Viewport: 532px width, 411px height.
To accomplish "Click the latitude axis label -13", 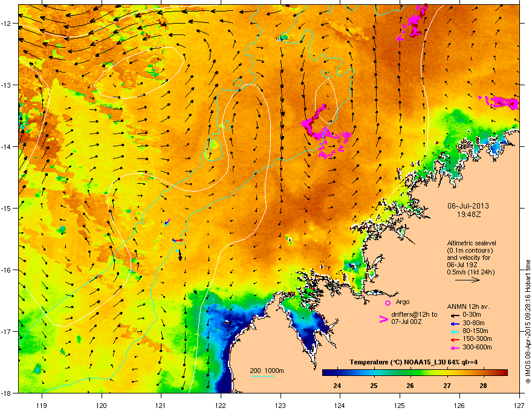I will coord(7,85).
